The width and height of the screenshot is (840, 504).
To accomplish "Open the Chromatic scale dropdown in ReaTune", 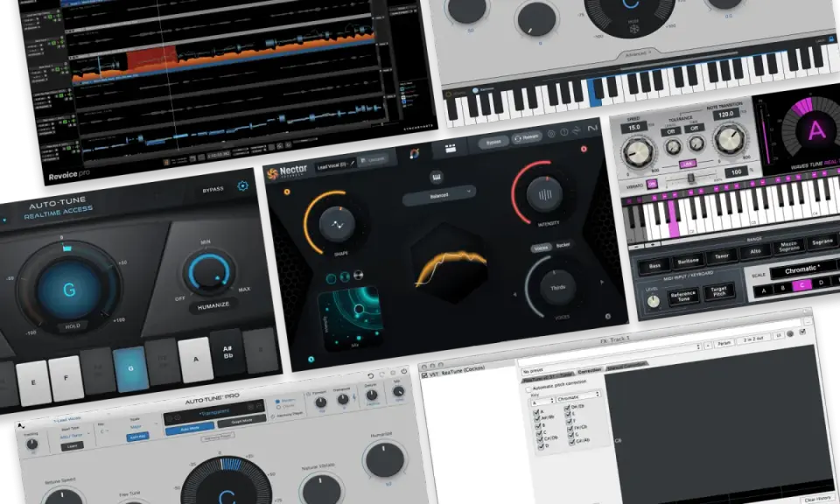I will point(578,397).
